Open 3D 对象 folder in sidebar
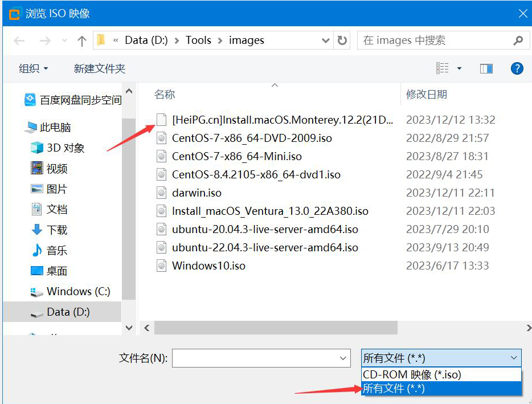The width and height of the screenshot is (532, 404). coord(58,148)
